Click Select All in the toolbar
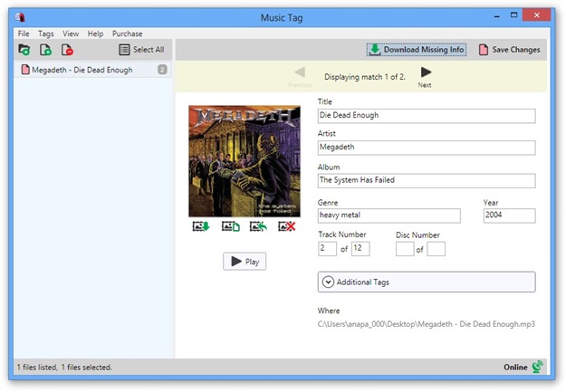 point(141,50)
